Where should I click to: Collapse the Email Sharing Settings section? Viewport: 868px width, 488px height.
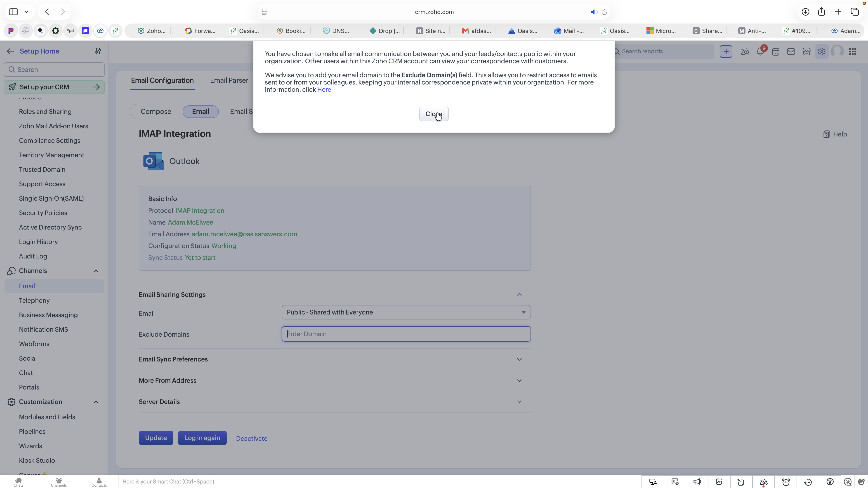pyautogui.click(x=519, y=295)
